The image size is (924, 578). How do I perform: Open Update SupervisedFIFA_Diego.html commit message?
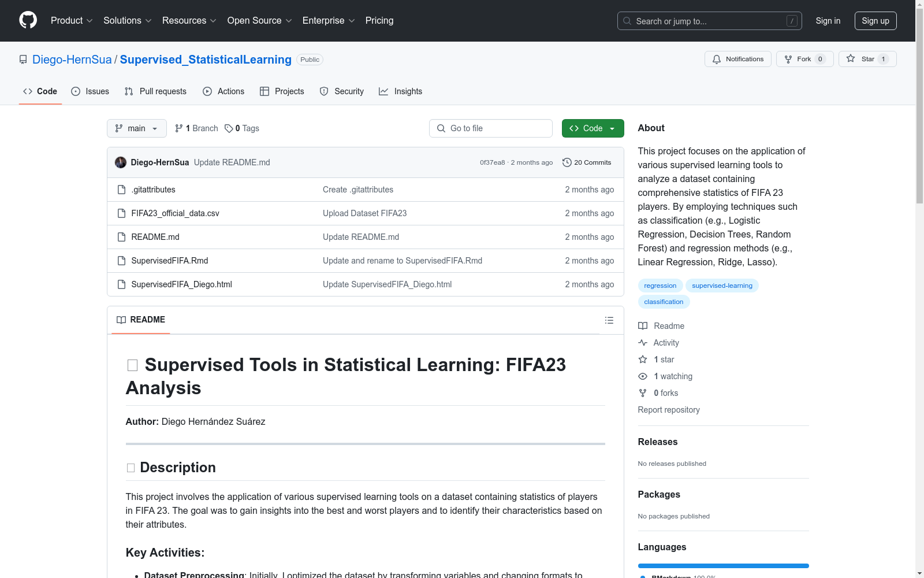pyautogui.click(x=388, y=284)
